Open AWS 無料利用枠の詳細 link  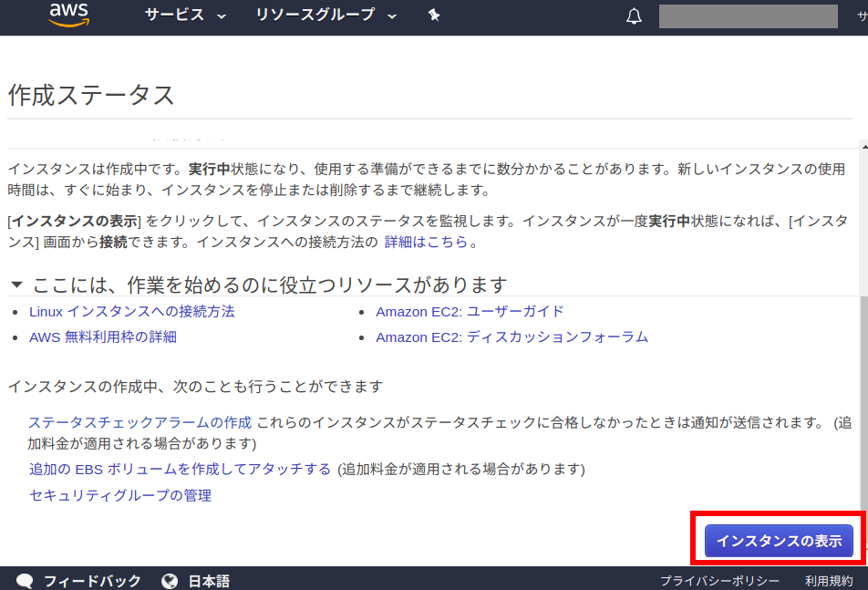(x=103, y=337)
